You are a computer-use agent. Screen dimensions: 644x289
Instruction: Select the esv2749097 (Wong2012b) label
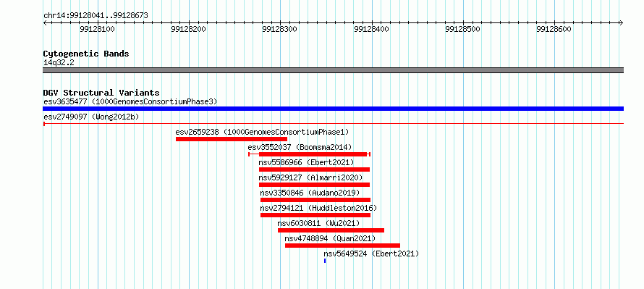(91, 117)
